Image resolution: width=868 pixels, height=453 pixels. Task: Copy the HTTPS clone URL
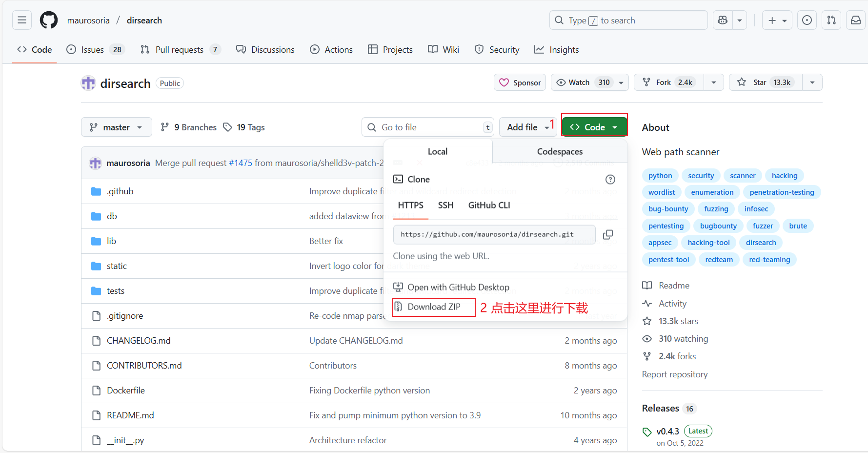(607, 235)
